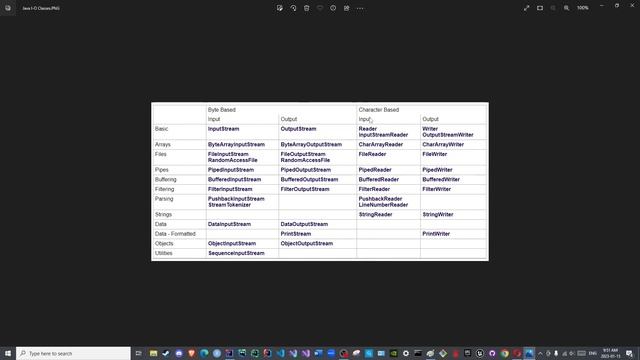Click the Byte Based header in the image
Viewport: 640px width, 360px height.
pos(222,110)
